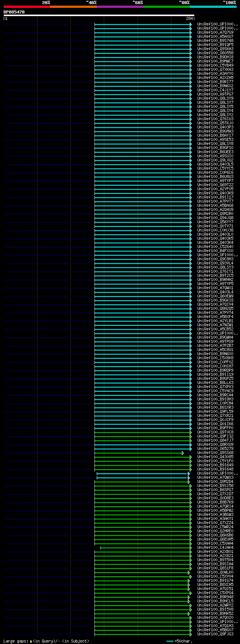
Task: Select the UniRef100_B9SI58 label
Action: 215,486
